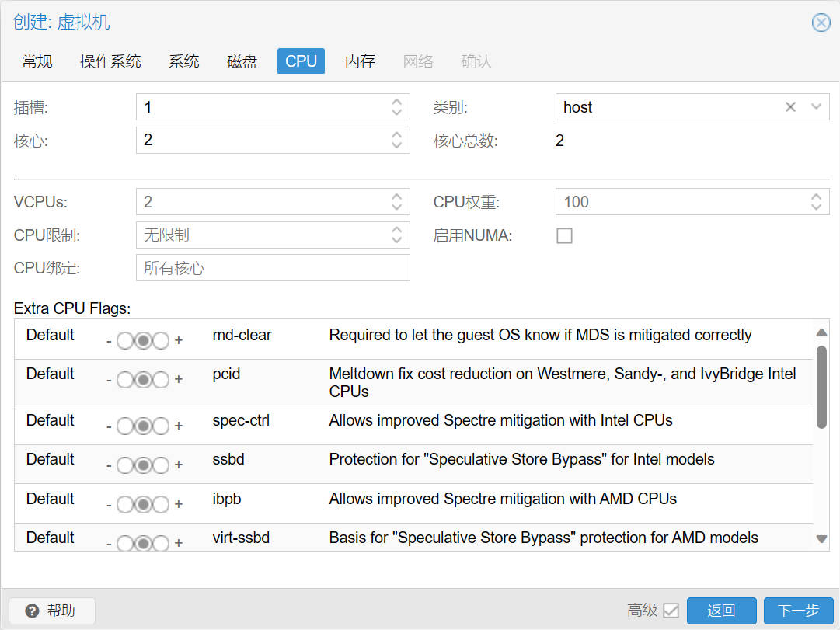The image size is (840, 630).
Task: Enable the NUMA checkbox
Action: [565, 235]
